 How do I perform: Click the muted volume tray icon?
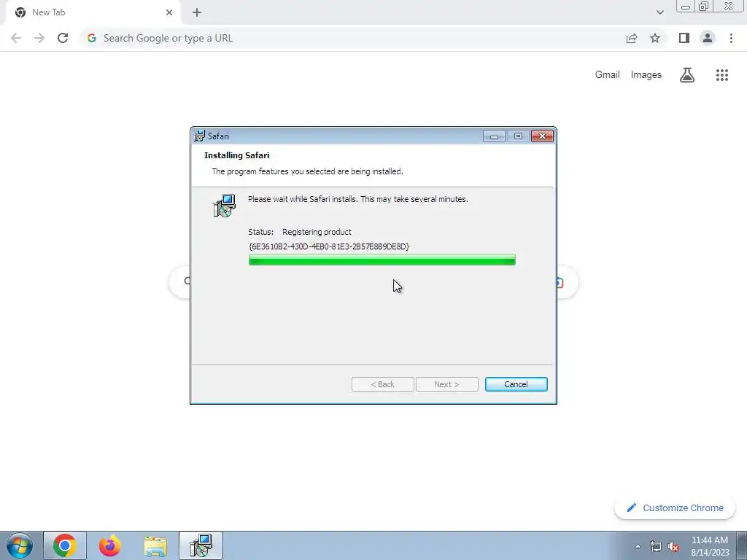pos(673,547)
